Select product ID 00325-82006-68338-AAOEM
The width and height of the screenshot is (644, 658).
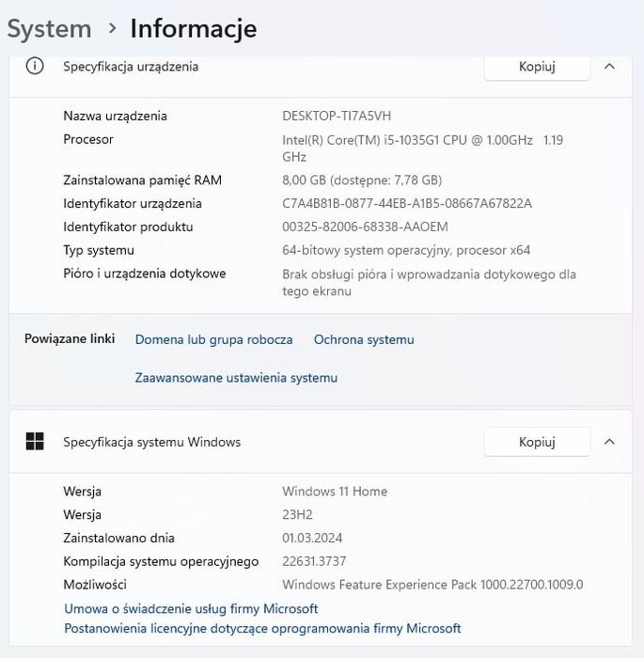coord(365,227)
